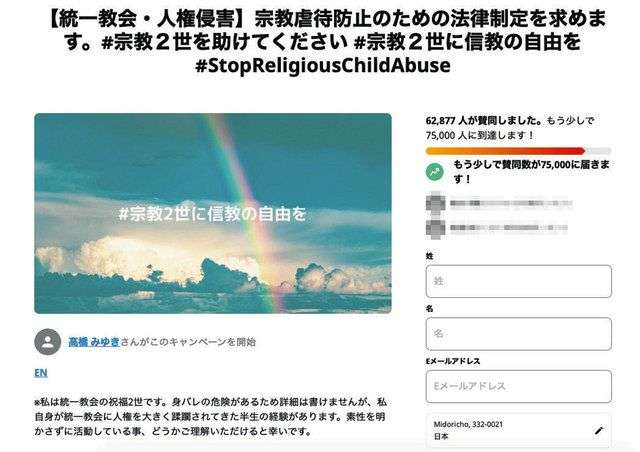Click the Midoricho, 332-0021 location box
Image resolution: width=640 pixels, height=452 pixels.
519,430
